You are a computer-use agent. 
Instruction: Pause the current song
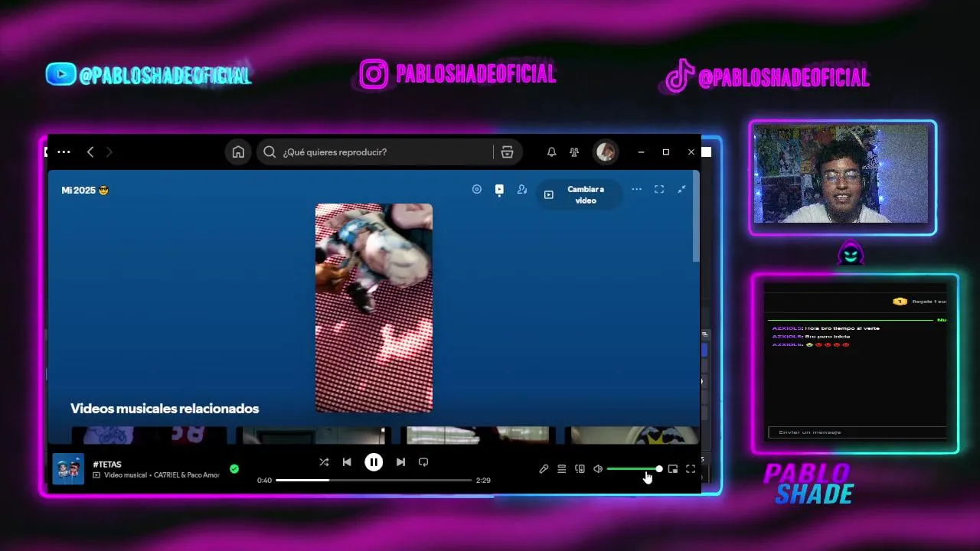(374, 462)
